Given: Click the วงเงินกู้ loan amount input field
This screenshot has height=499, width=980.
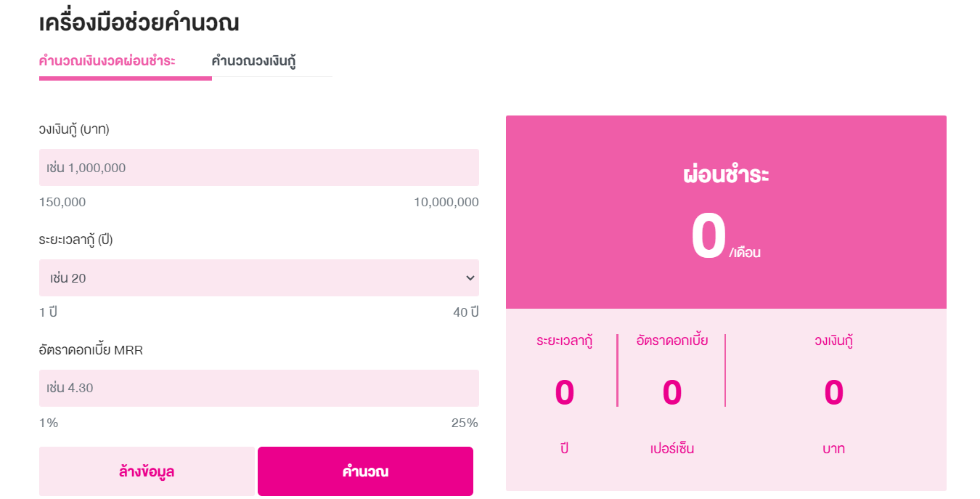Looking at the screenshot, I should (x=258, y=167).
